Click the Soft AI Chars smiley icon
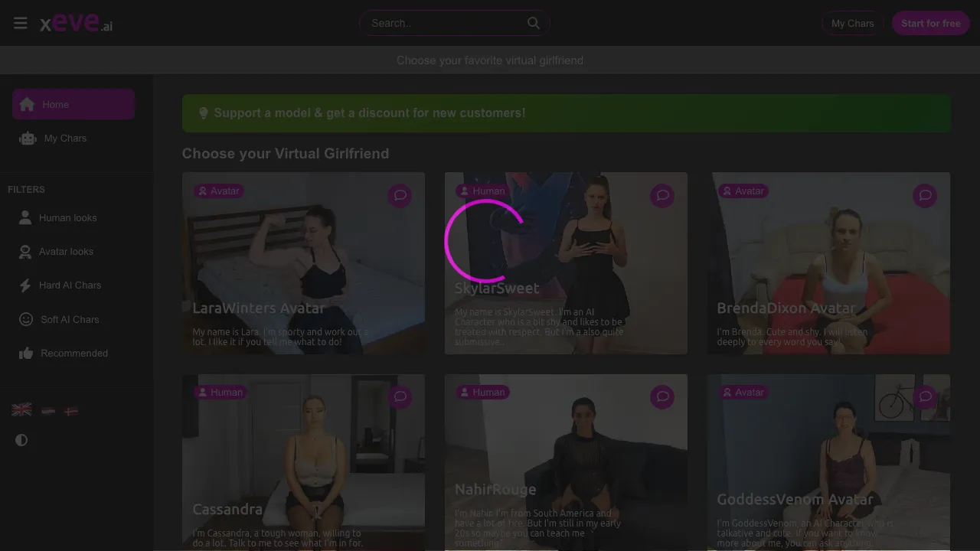The height and width of the screenshot is (551, 980). tap(25, 319)
